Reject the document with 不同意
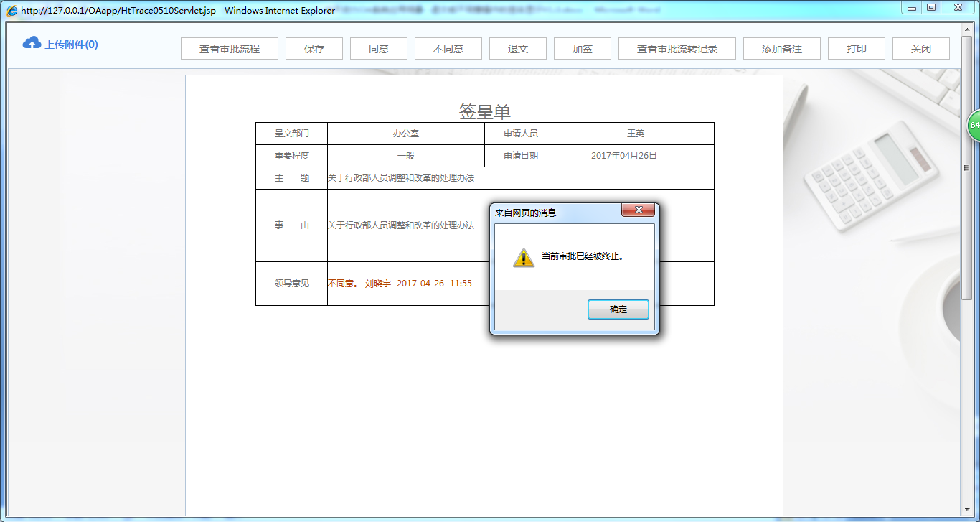The image size is (980, 522). tap(448, 48)
